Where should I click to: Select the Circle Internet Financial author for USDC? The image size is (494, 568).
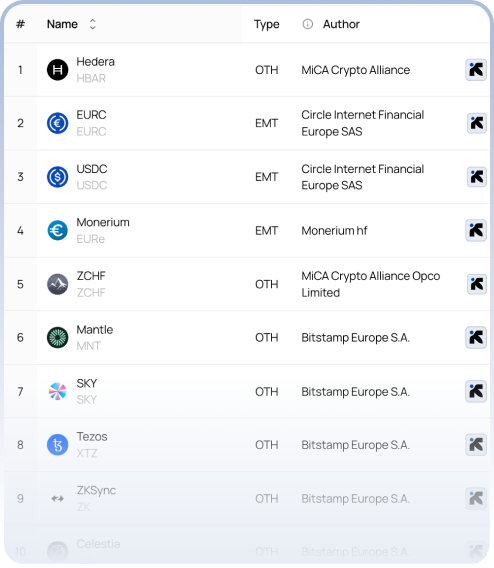coord(363,177)
